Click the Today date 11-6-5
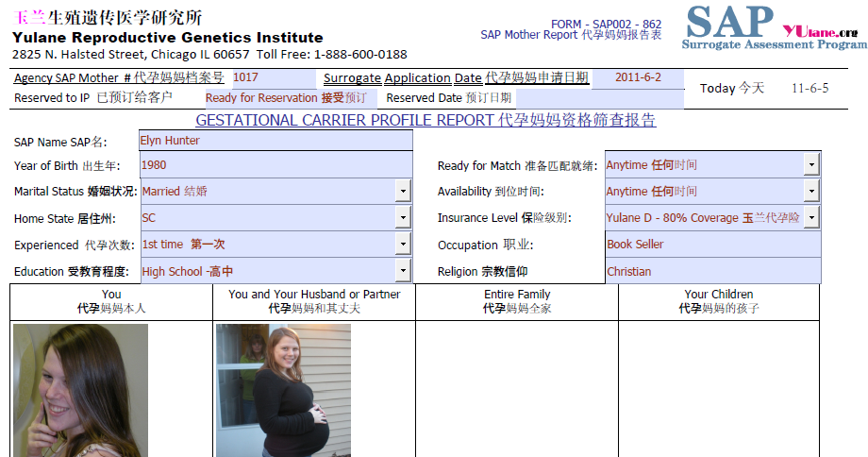 tap(810, 89)
